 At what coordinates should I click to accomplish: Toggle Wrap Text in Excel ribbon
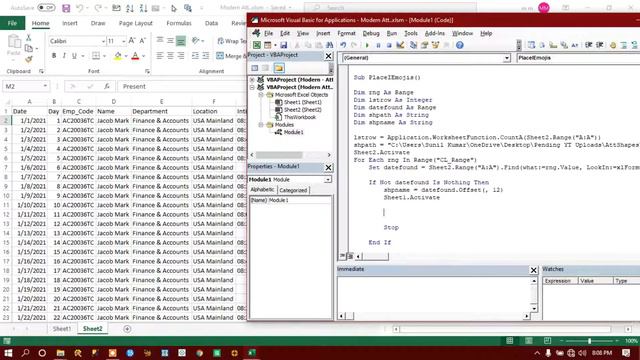(x=232, y=41)
